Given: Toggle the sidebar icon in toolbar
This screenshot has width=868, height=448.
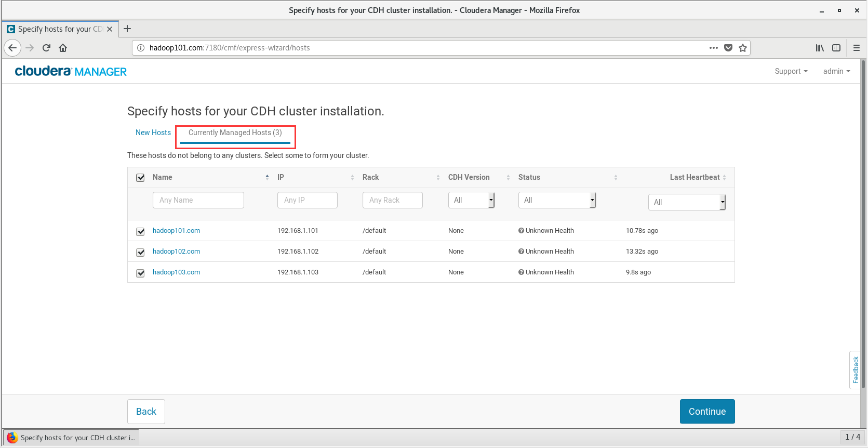Looking at the screenshot, I should (x=836, y=48).
